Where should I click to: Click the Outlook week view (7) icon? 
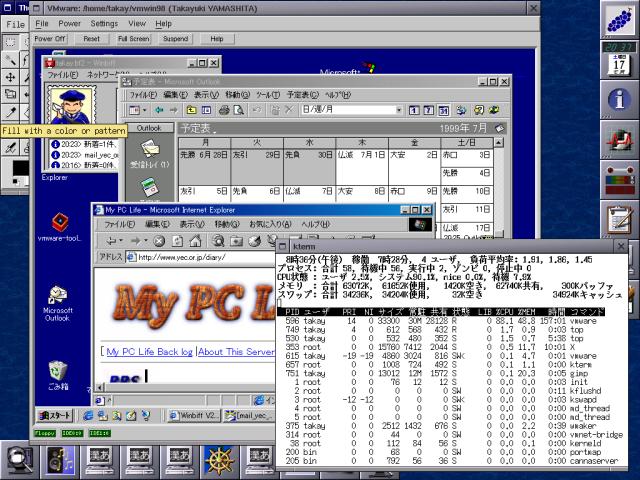(x=429, y=110)
